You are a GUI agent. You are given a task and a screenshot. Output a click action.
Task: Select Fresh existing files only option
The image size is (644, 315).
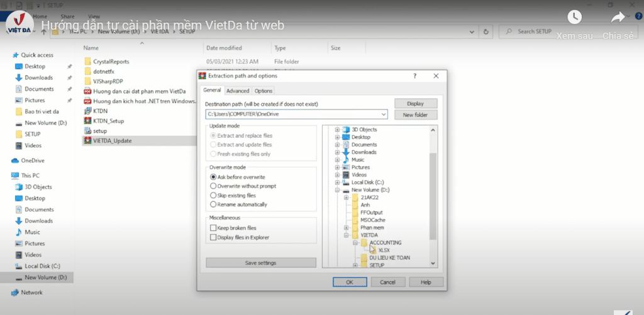pos(213,154)
